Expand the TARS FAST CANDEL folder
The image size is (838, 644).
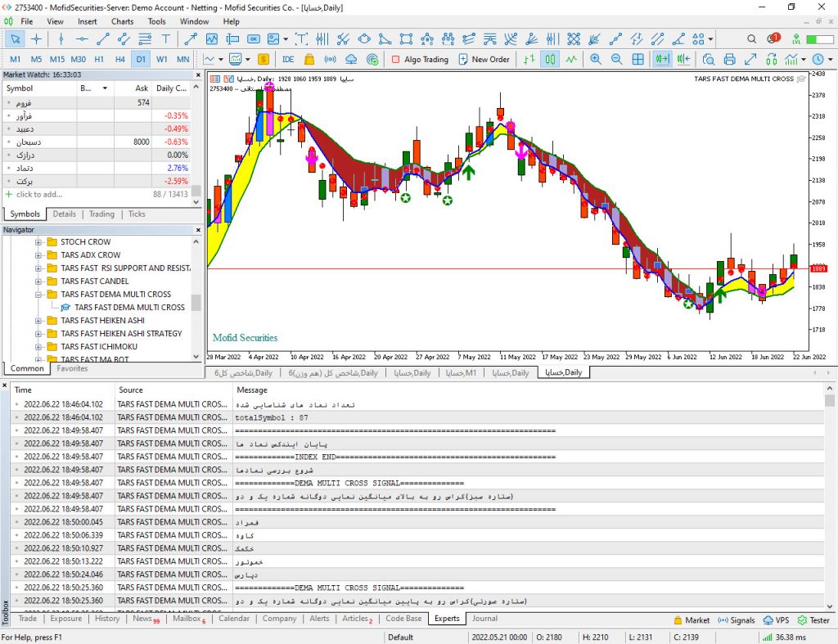(38, 281)
